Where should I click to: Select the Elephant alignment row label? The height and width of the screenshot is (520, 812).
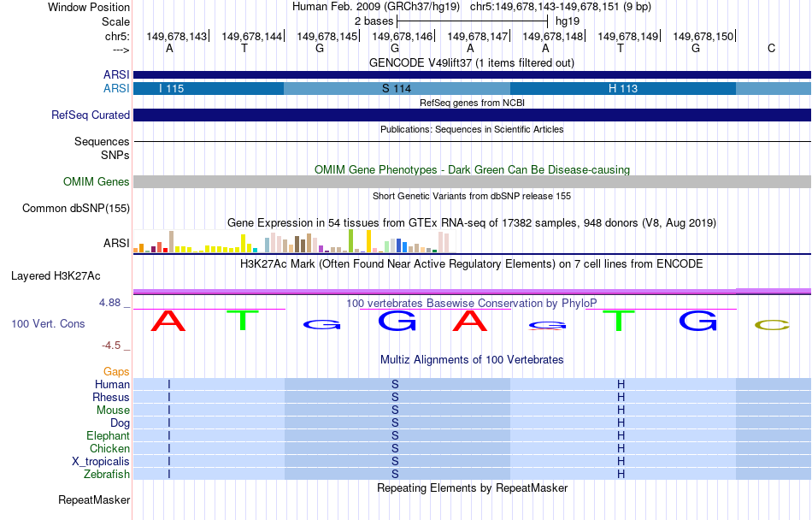[x=109, y=435]
